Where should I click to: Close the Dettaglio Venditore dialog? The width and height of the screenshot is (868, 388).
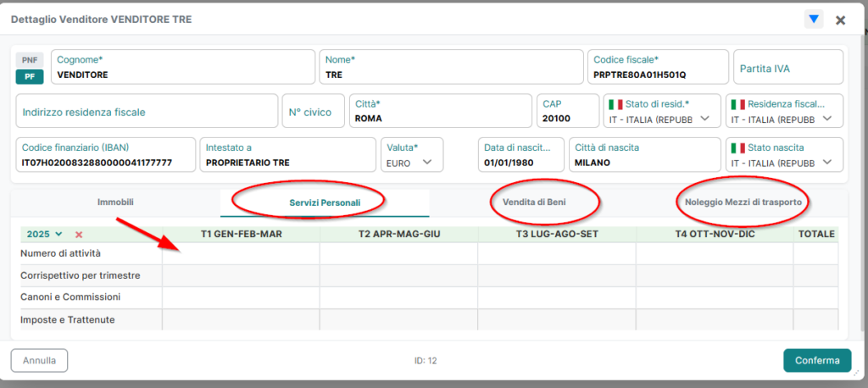point(840,20)
